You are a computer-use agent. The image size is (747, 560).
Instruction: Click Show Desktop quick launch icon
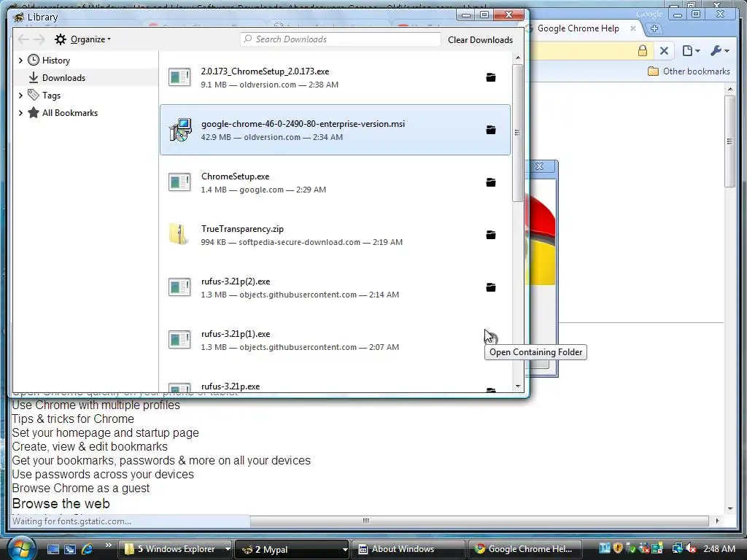click(53, 549)
